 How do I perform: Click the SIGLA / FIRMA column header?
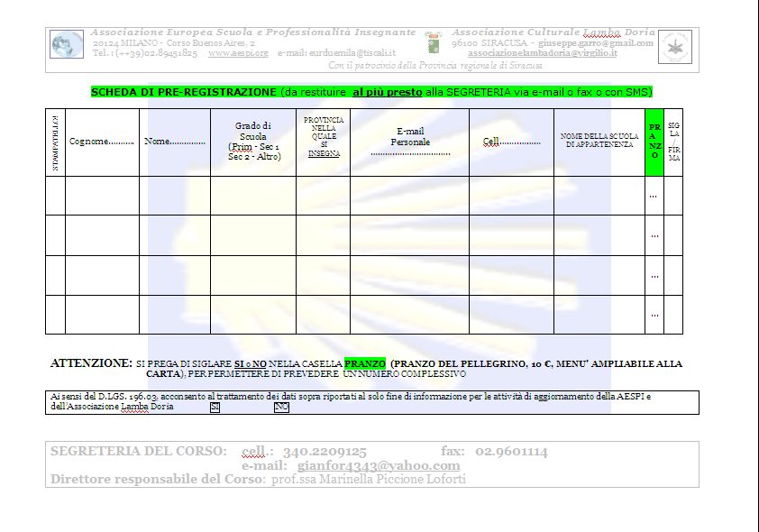point(673,142)
